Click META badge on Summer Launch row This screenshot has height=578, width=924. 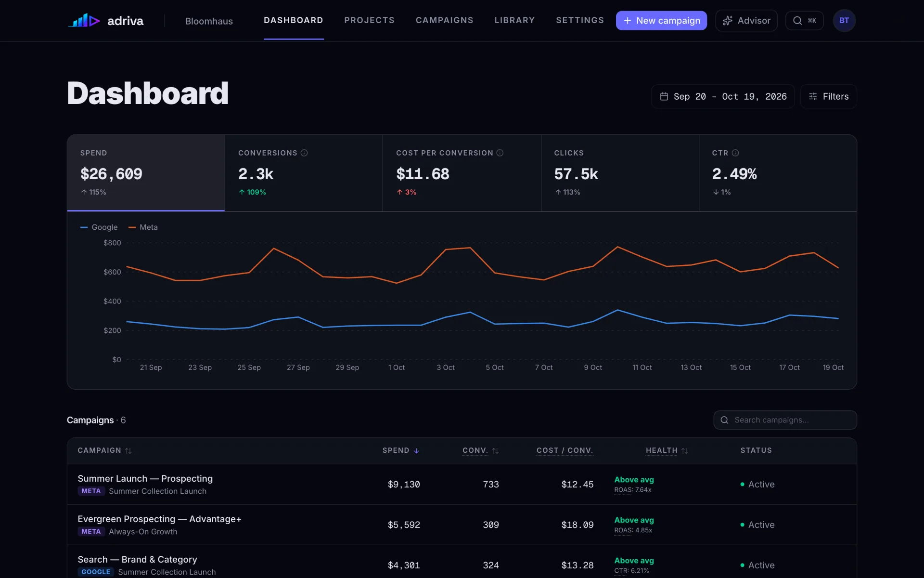click(91, 491)
